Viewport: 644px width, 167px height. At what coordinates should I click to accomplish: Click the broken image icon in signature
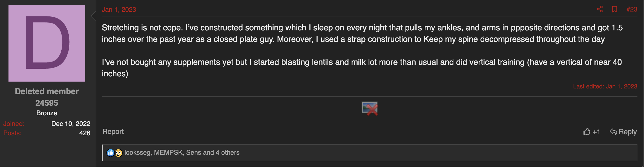pos(370,109)
